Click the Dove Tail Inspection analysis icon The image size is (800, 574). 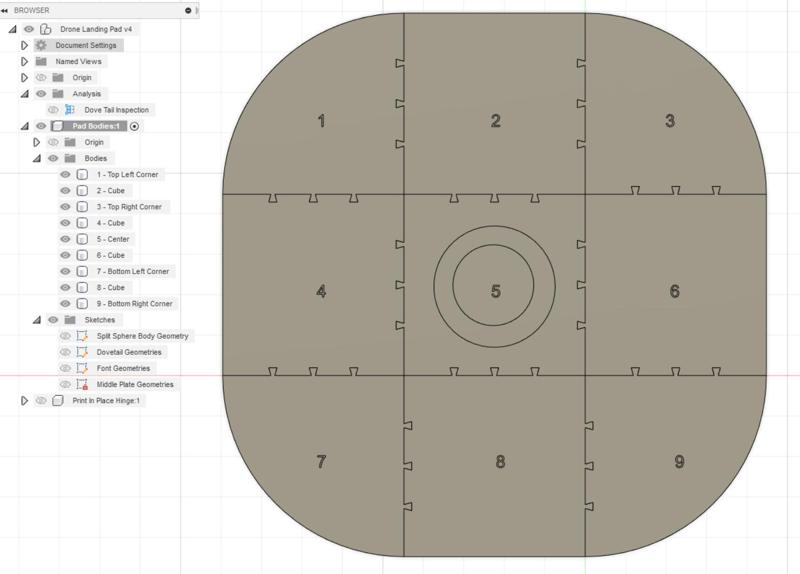(70, 110)
